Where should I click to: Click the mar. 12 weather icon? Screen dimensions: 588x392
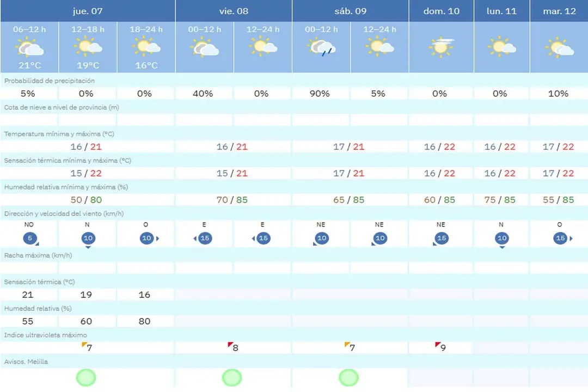[559, 48]
